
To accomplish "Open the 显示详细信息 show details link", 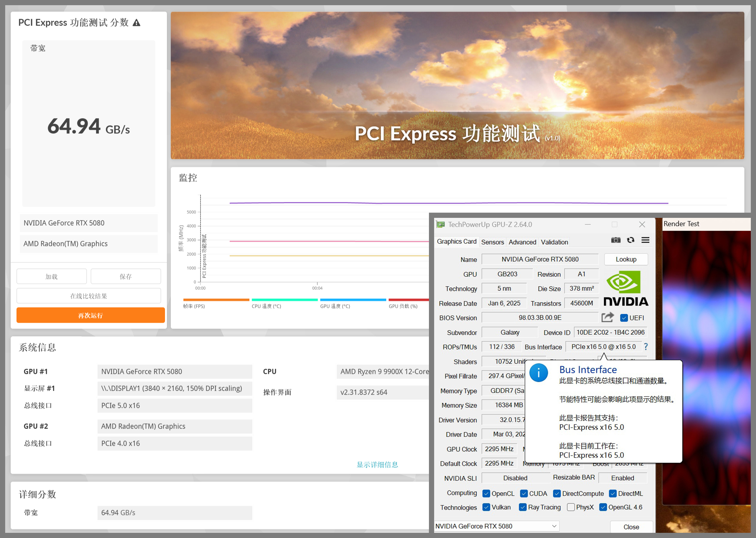I will [377, 465].
